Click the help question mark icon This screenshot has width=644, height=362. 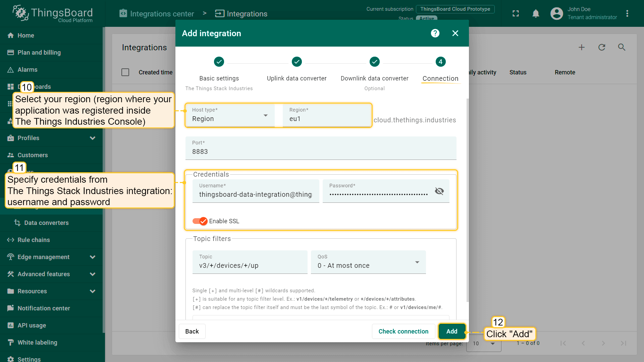(435, 33)
